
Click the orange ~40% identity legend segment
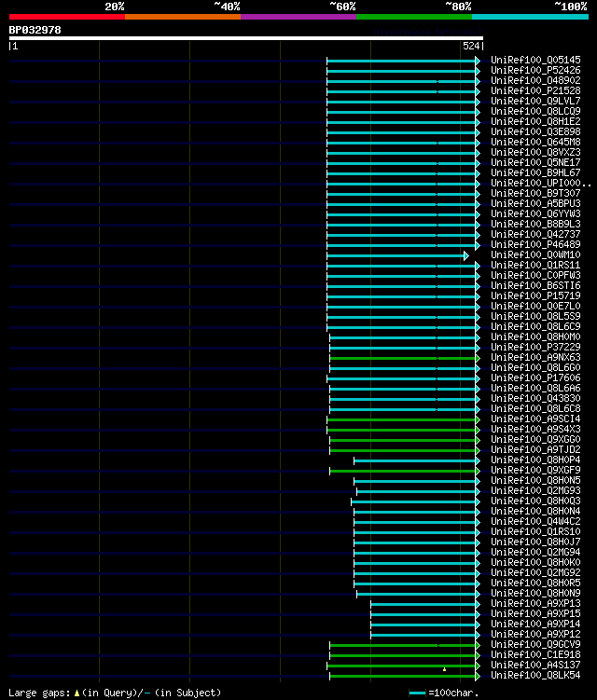pos(183,17)
